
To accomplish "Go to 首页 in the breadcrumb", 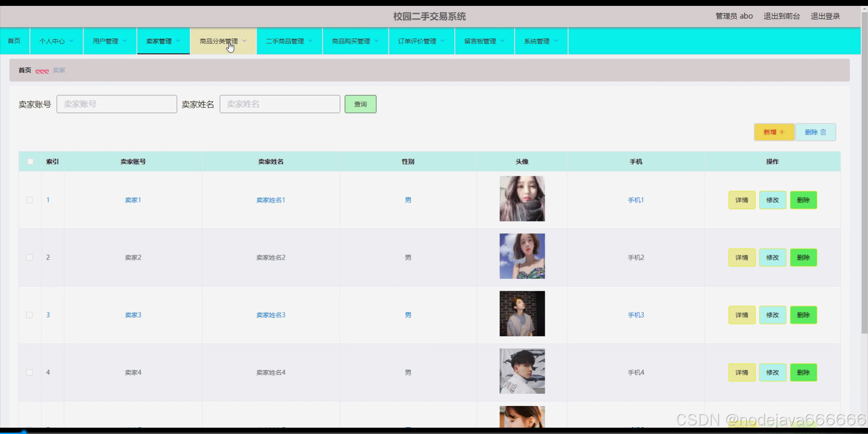I will point(25,70).
